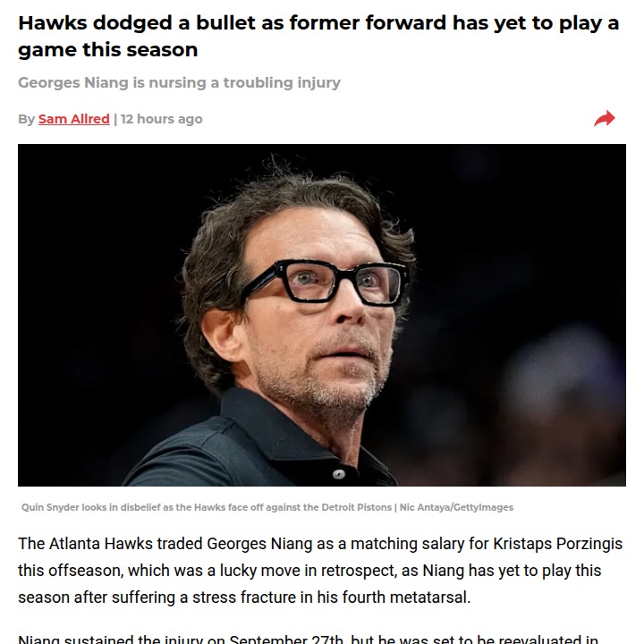Image resolution: width=644 pixels, height=644 pixels.
Task: Click the article headline about Hawks dodging bullet
Action: 318,36
